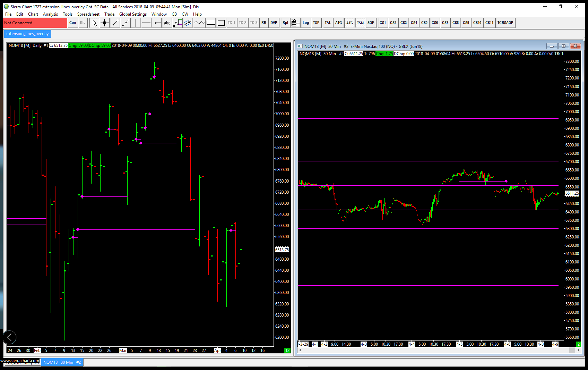Select the extension_lines_overlay chartbook tab

27,34
